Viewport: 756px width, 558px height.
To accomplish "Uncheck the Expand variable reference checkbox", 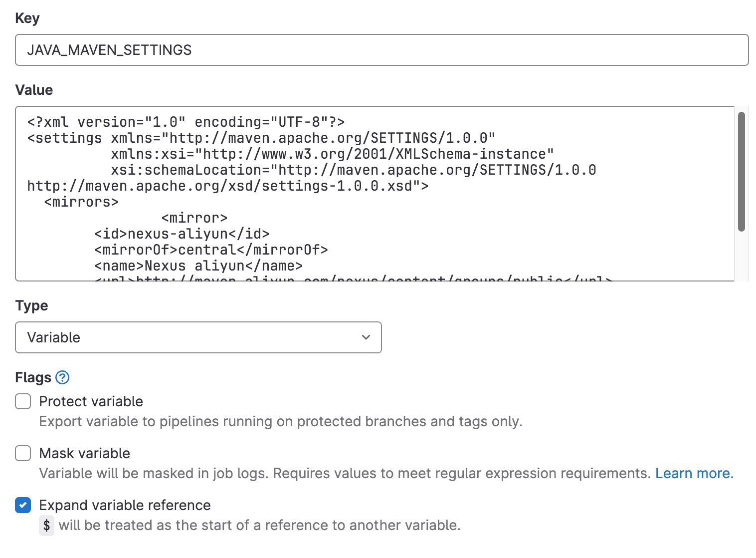I will (x=23, y=505).
